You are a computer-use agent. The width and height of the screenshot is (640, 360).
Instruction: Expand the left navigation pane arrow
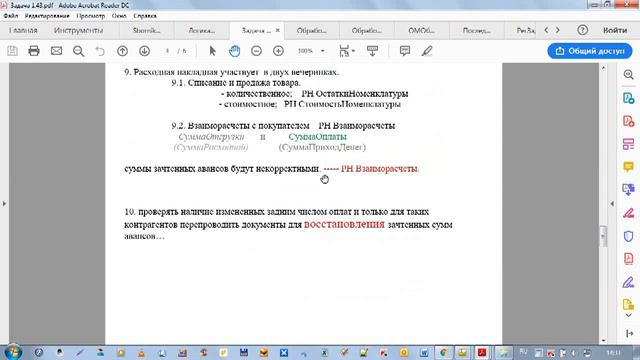click(x=4, y=203)
